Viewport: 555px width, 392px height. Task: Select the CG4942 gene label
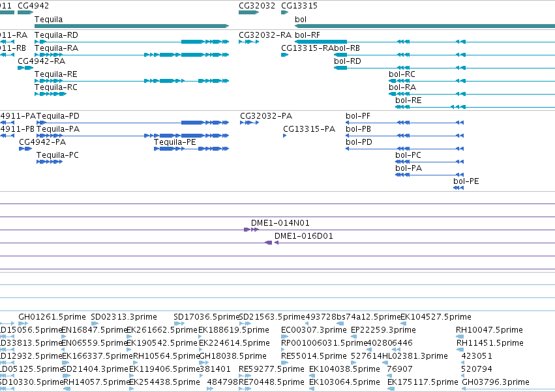[33, 6]
